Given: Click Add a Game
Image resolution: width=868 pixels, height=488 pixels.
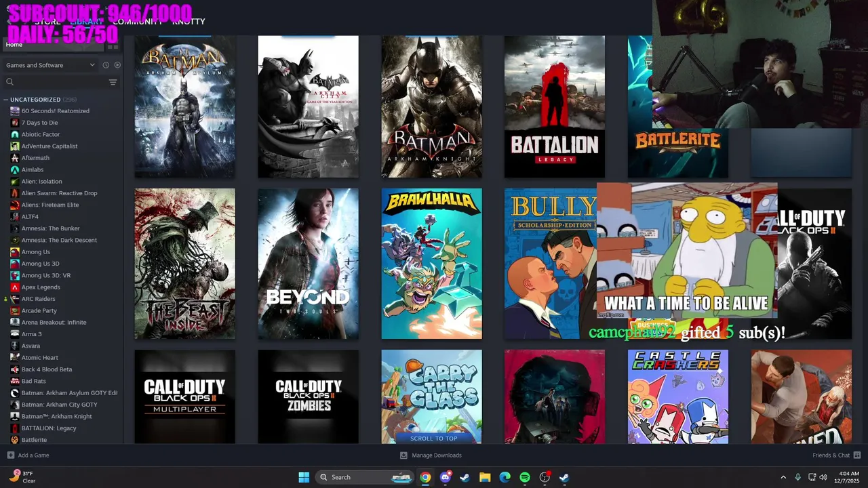Looking at the screenshot, I should pyautogui.click(x=28, y=455).
